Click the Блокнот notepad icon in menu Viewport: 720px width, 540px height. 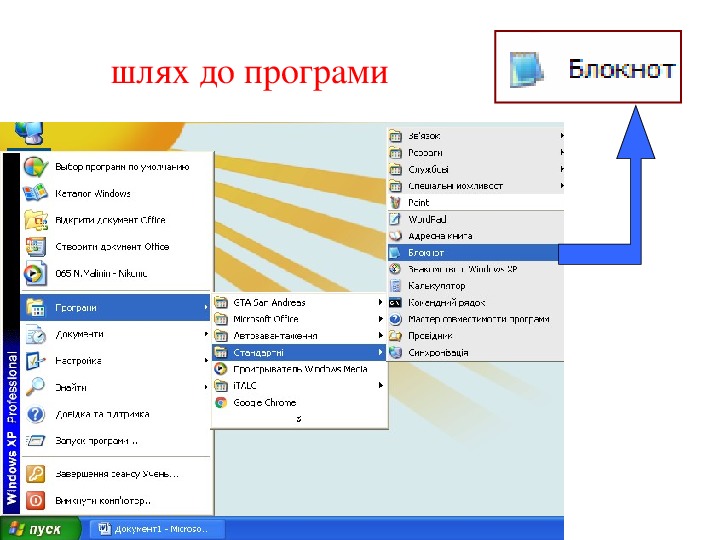(x=395, y=253)
